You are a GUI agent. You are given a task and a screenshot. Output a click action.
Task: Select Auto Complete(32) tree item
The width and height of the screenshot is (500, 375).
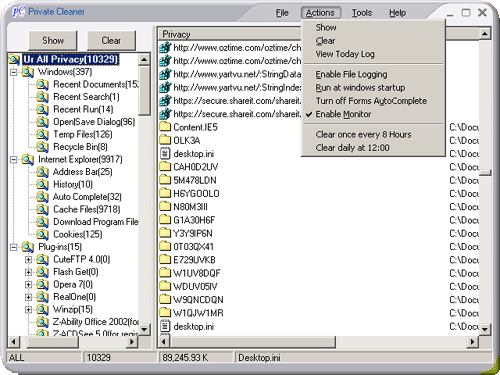pos(87,197)
